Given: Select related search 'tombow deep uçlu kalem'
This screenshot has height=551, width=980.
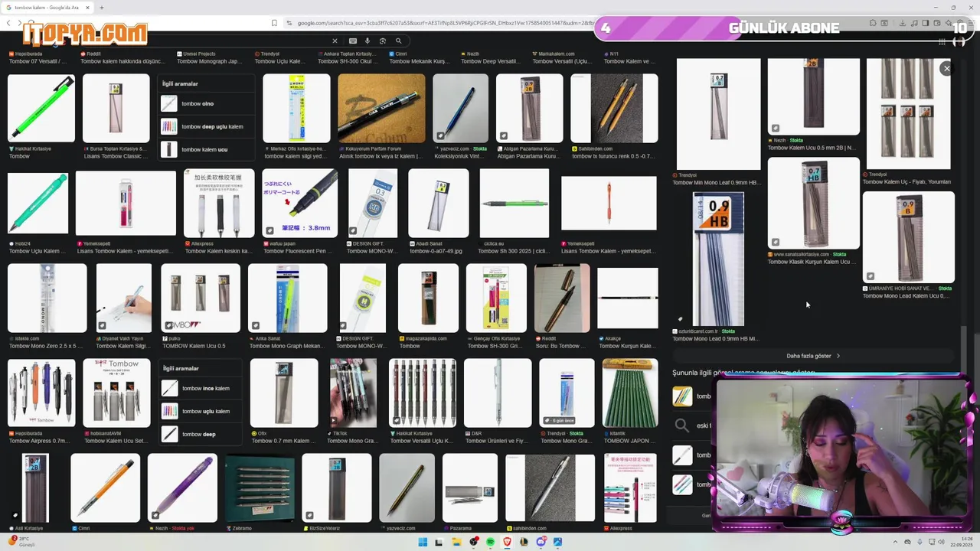Looking at the screenshot, I should (207, 126).
